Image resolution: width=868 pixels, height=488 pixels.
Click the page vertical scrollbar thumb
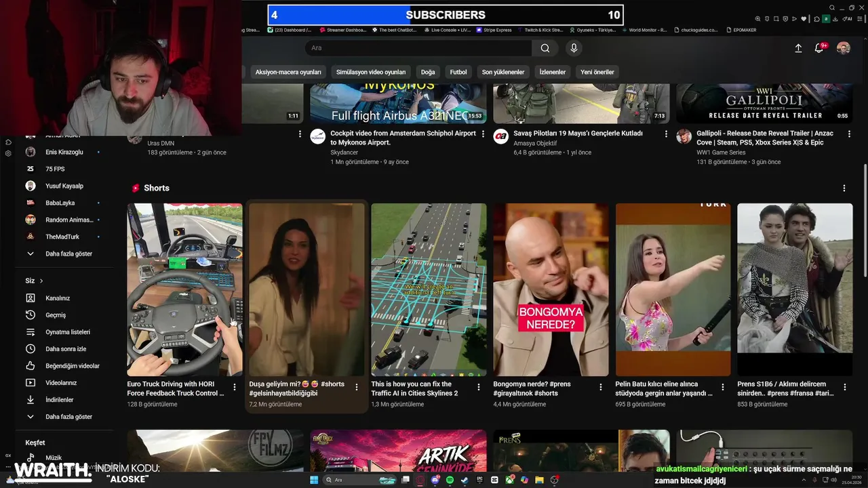pyautogui.click(x=865, y=220)
